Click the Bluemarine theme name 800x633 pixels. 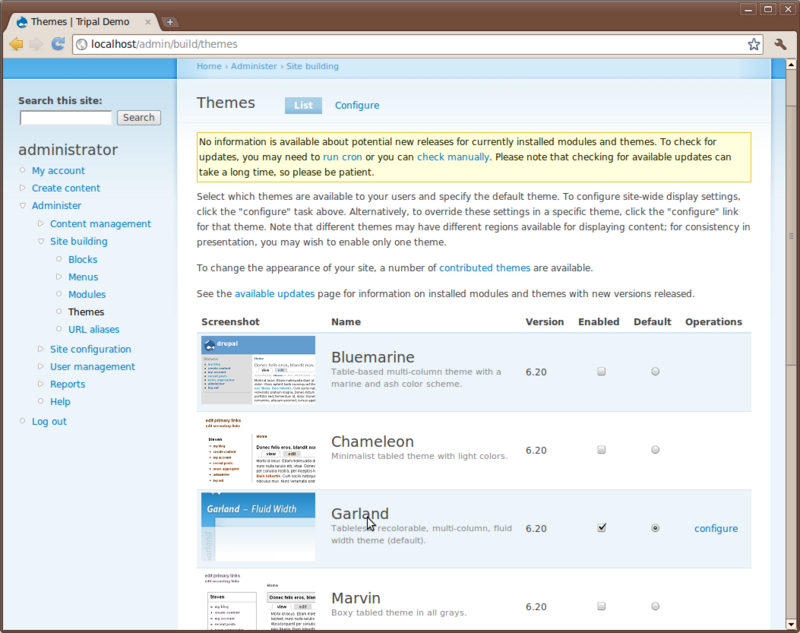pos(372,357)
